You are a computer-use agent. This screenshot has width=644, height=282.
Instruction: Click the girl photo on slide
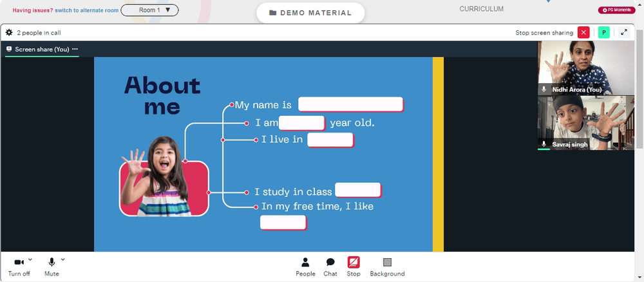tap(164, 177)
